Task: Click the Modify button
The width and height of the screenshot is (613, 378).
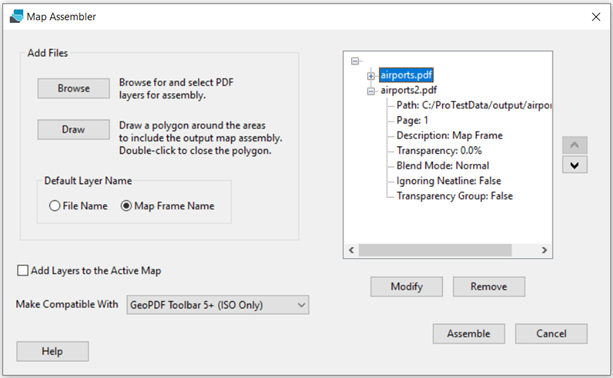Action: click(x=407, y=287)
